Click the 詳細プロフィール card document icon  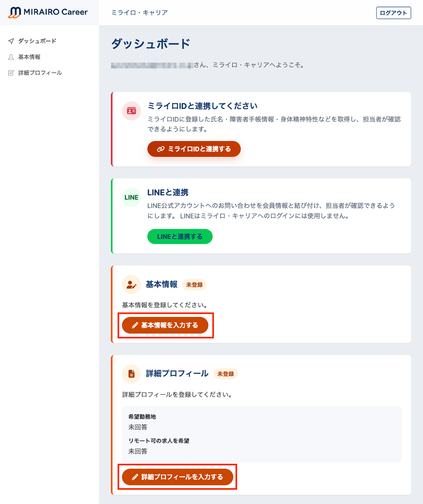click(131, 373)
